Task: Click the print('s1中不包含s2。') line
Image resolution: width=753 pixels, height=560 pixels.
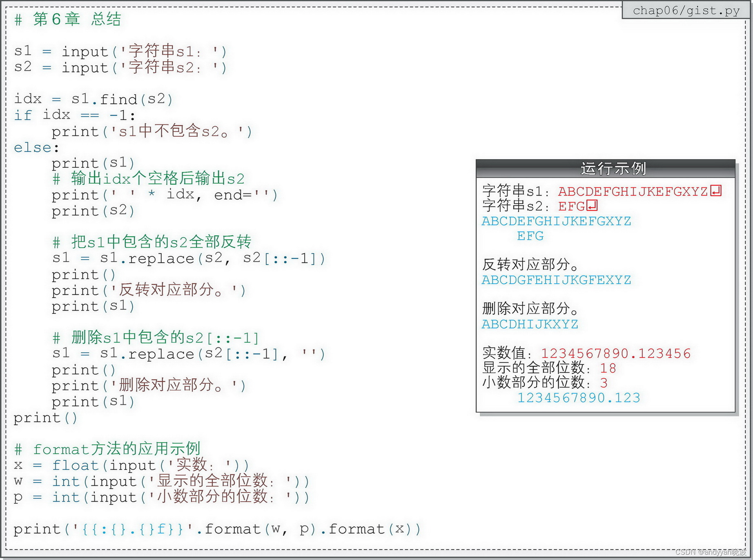Action: click(x=152, y=131)
